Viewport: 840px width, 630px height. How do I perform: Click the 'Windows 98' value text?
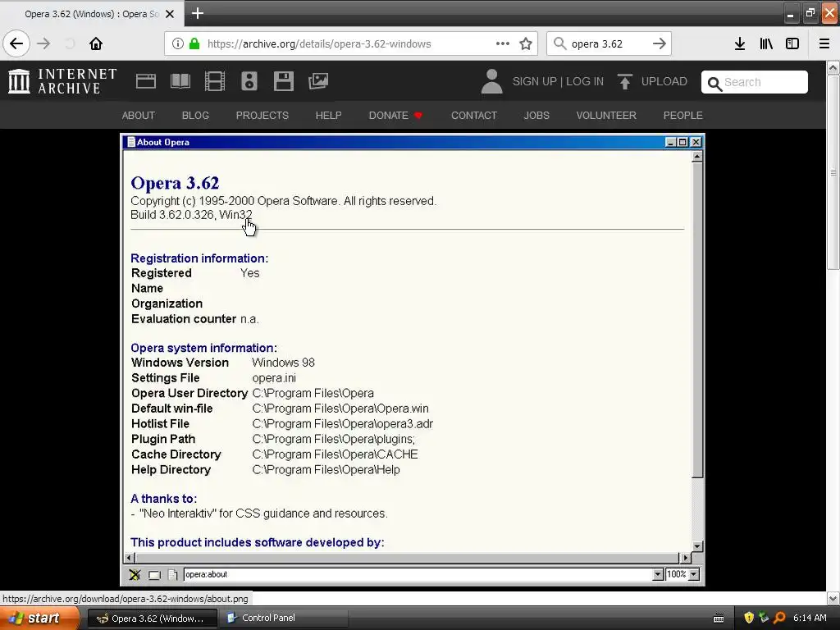pyautogui.click(x=283, y=363)
